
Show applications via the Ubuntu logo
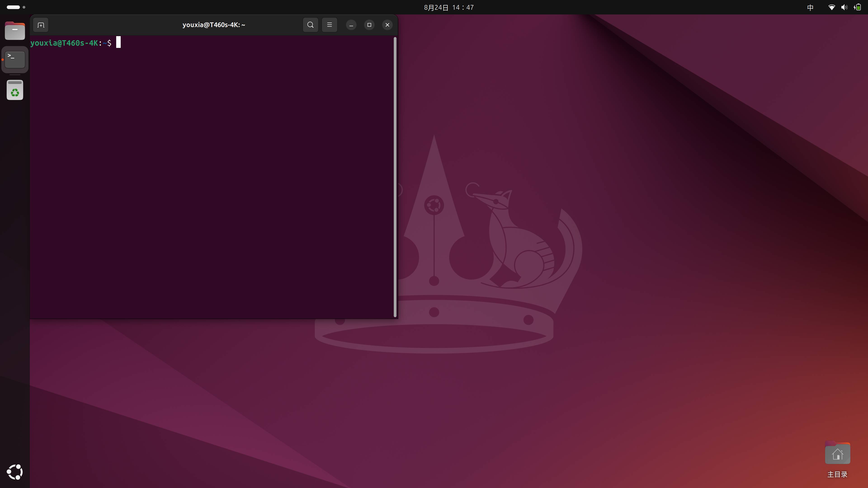(x=15, y=472)
